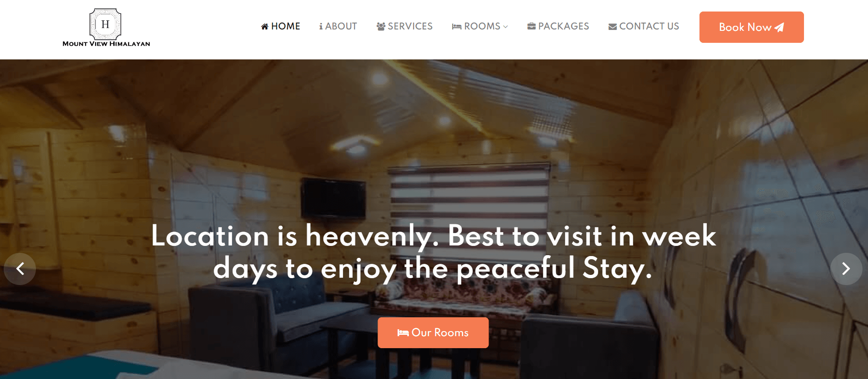This screenshot has height=379, width=868.
Task: Go to the Contact Us page
Action: pyautogui.click(x=644, y=26)
